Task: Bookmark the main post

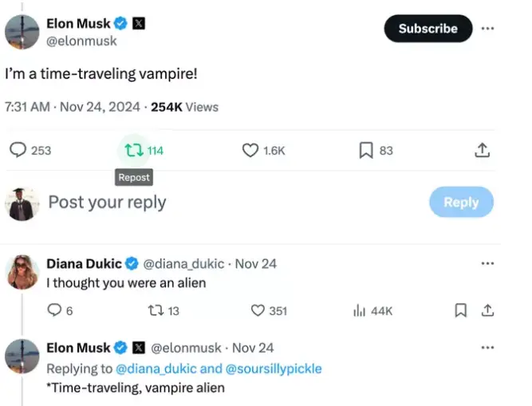Action: 365,150
